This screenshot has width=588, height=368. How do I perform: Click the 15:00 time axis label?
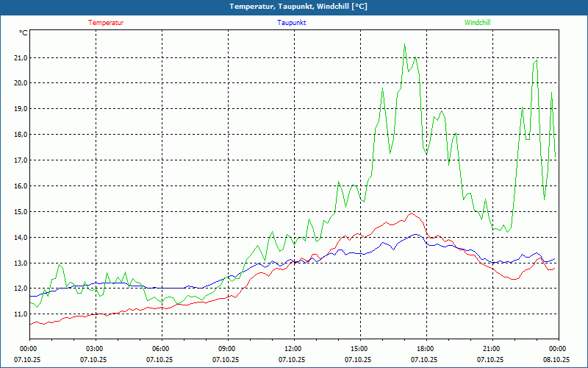point(359,349)
